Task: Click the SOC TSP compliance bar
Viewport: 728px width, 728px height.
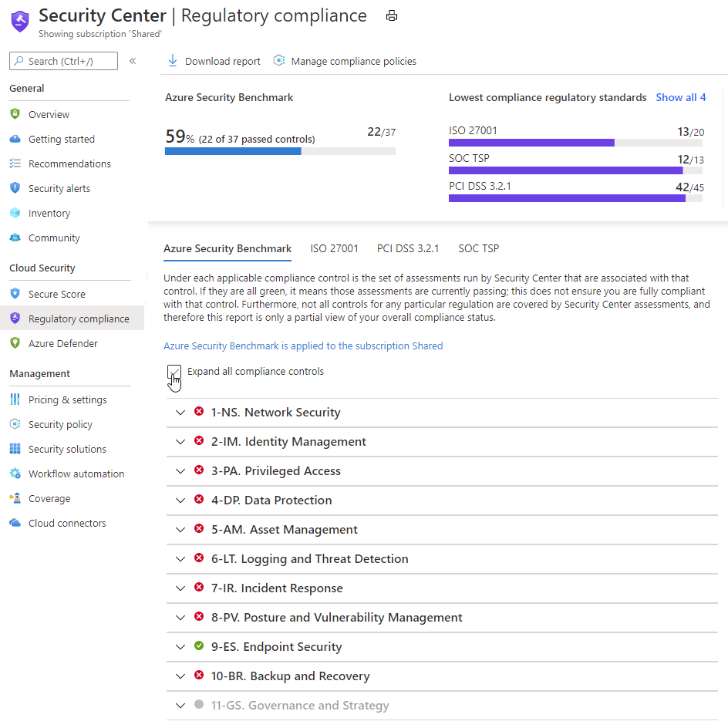Action: (575, 170)
